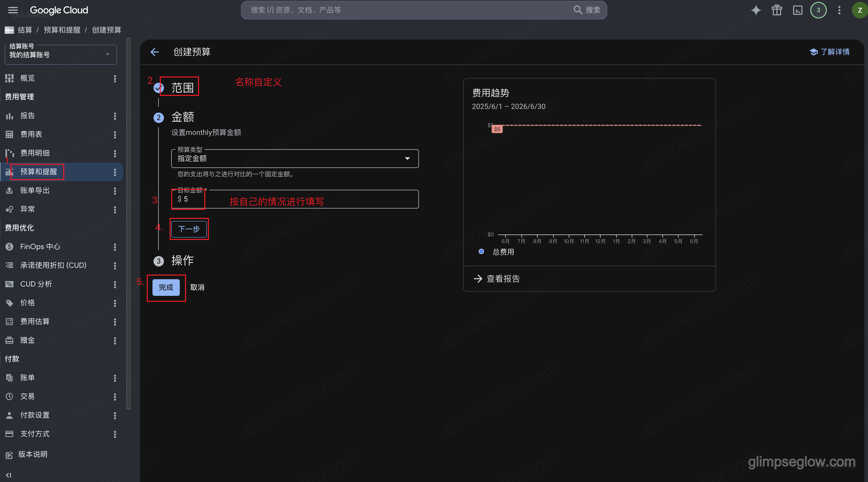Open the 查看报告 link
Screen dimensions: 868x482
point(497,279)
